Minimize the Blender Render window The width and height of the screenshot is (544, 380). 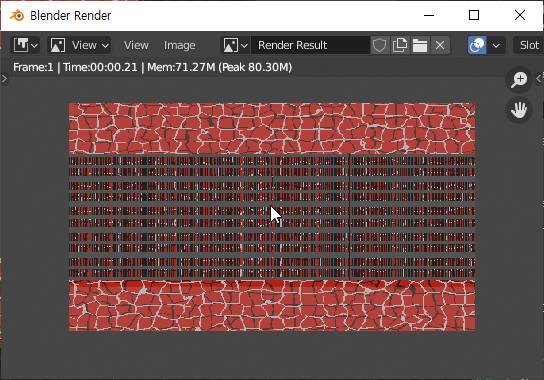[x=429, y=15]
